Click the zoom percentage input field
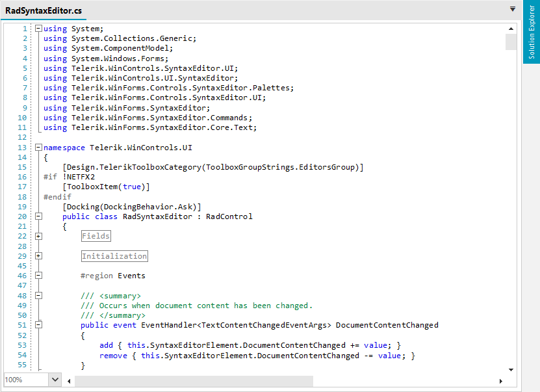This screenshot has width=540, height=392. pos(26,380)
